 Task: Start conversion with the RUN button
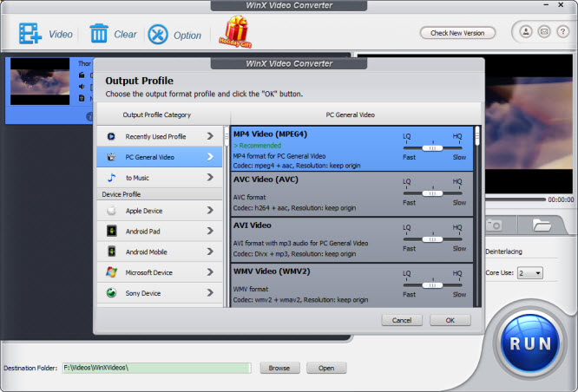[x=529, y=343]
